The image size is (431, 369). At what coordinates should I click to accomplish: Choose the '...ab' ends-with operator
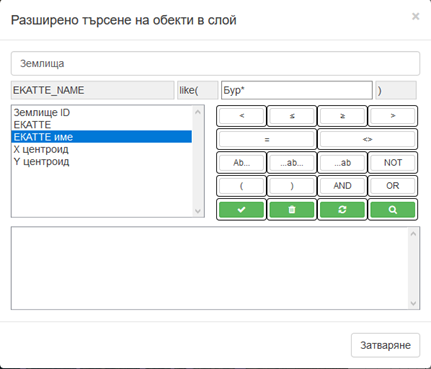click(x=342, y=163)
